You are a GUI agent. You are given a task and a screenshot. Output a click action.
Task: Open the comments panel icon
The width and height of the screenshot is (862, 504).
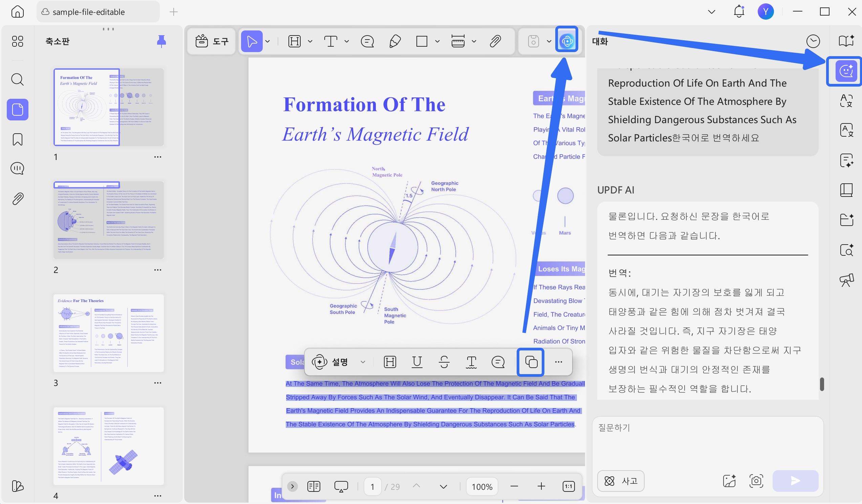pyautogui.click(x=18, y=168)
